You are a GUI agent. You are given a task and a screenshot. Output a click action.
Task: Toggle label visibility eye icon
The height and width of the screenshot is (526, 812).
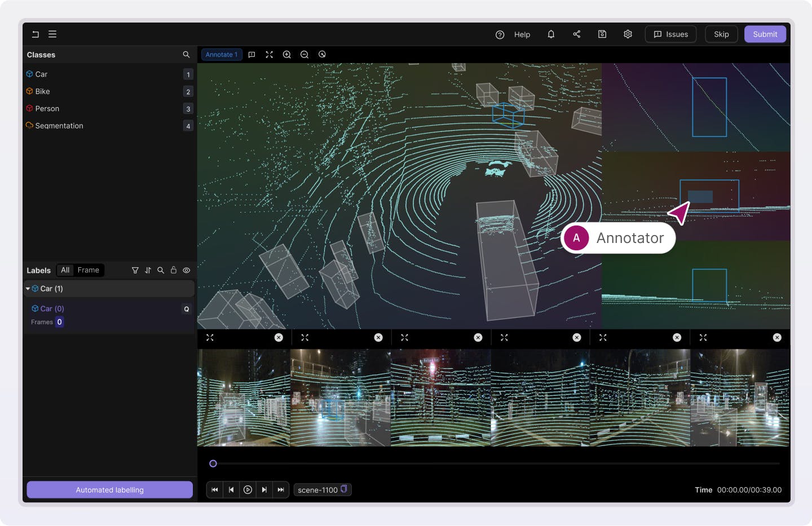click(x=187, y=271)
